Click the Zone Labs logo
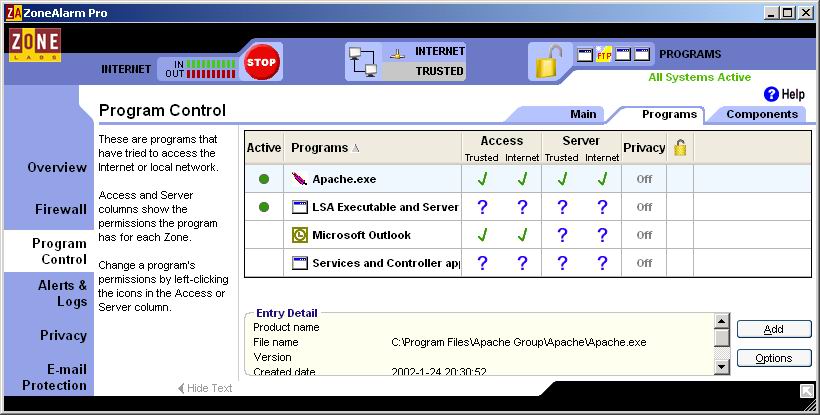 (35, 45)
